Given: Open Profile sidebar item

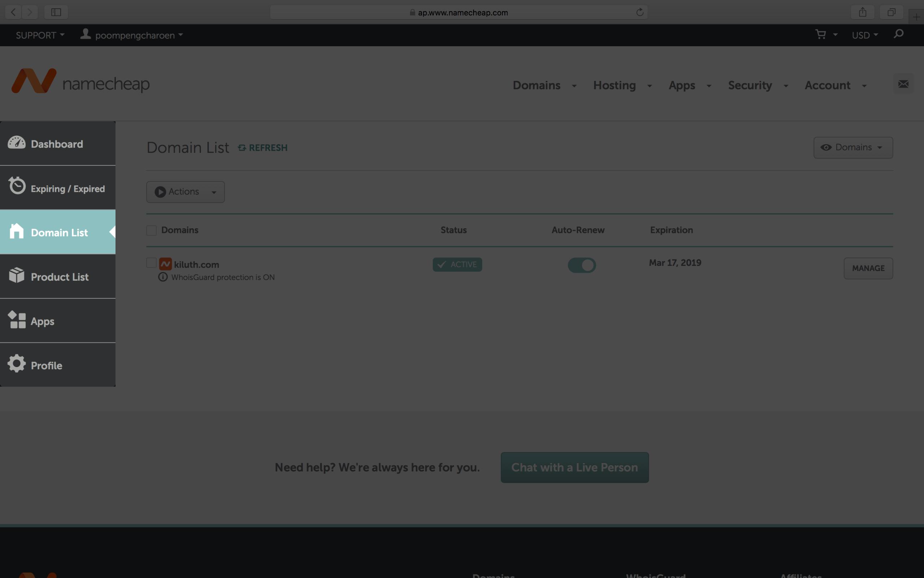Looking at the screenshot, I should (x=58, y=365).
